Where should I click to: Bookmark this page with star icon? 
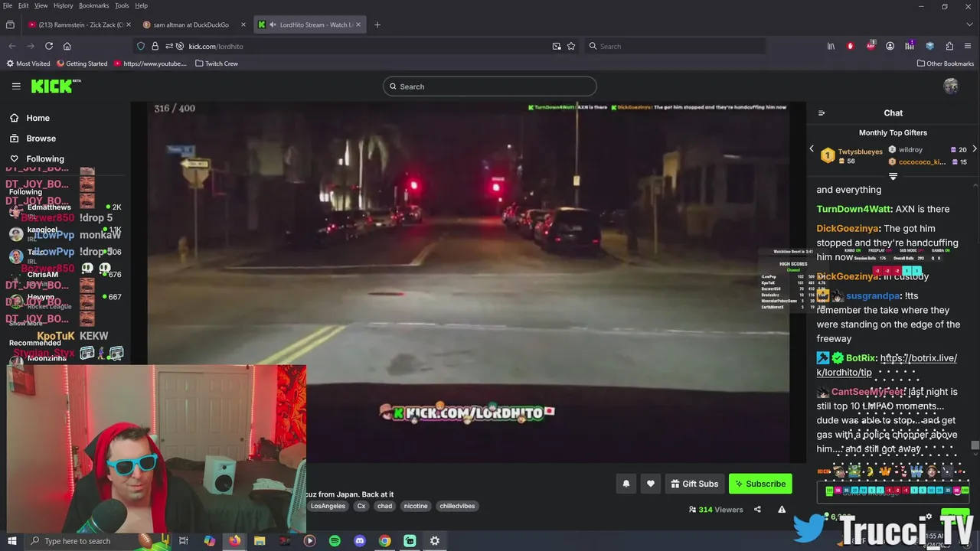571,46
